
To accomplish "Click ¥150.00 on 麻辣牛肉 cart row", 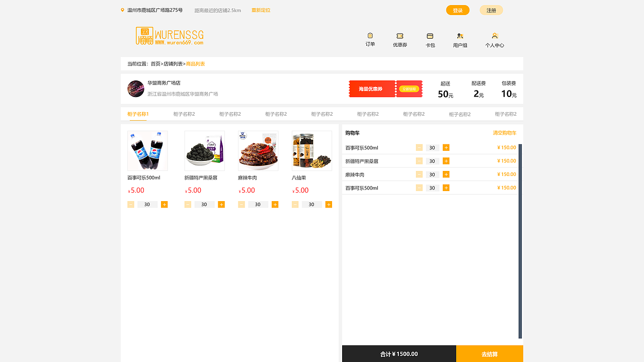I will [507, 174].
